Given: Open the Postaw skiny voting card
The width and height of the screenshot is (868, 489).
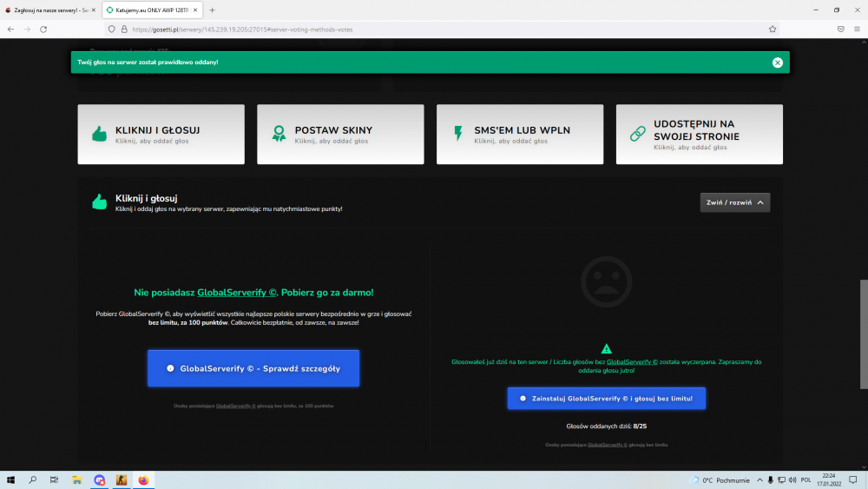Looking at the screenshot, I should pyautogui.click(x=340, y=134).
